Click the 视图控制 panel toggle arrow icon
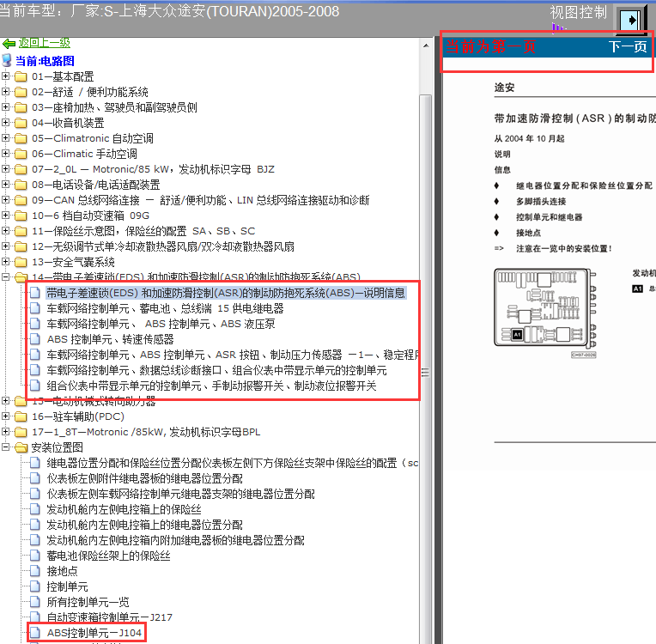The width and height of the screenshot is (656, 644). tap(630, 20)
